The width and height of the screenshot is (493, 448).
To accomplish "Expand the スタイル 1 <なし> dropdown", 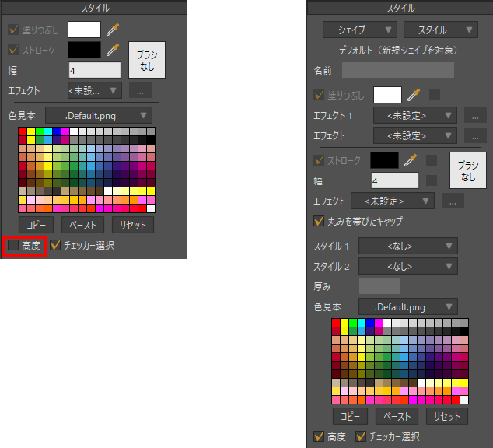I will click(408, 247).
